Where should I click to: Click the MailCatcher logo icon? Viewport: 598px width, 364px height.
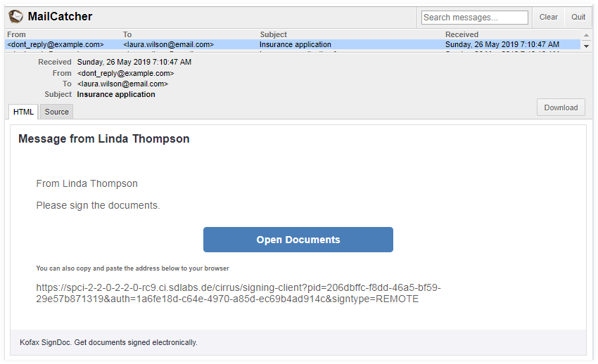(15, 16)
